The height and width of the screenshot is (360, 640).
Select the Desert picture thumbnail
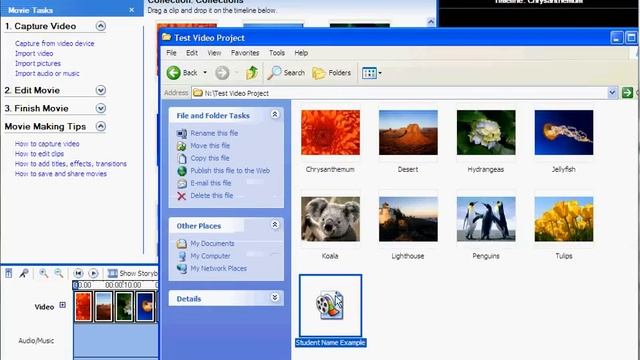tap(408, 133)
